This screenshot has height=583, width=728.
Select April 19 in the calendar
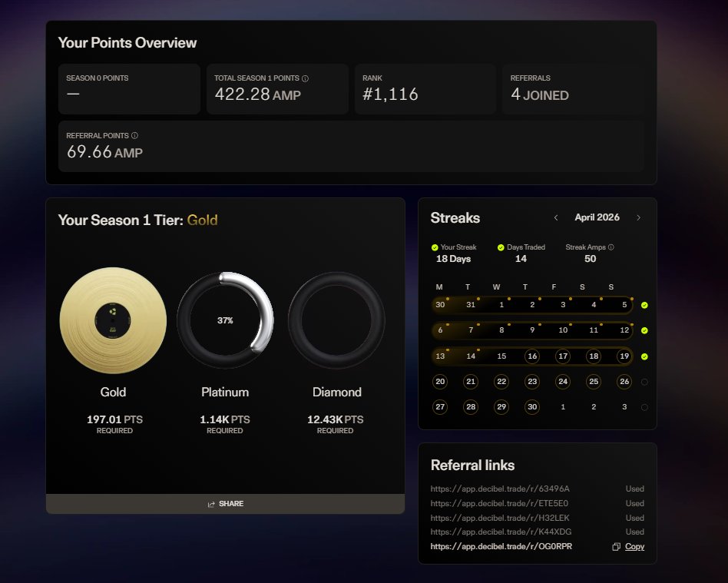(624, 356)
